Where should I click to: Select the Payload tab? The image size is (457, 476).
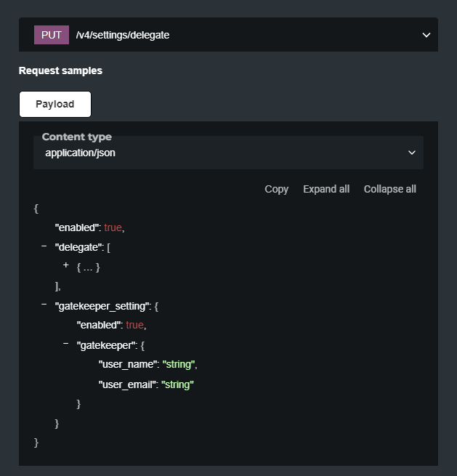click(55, 104)
